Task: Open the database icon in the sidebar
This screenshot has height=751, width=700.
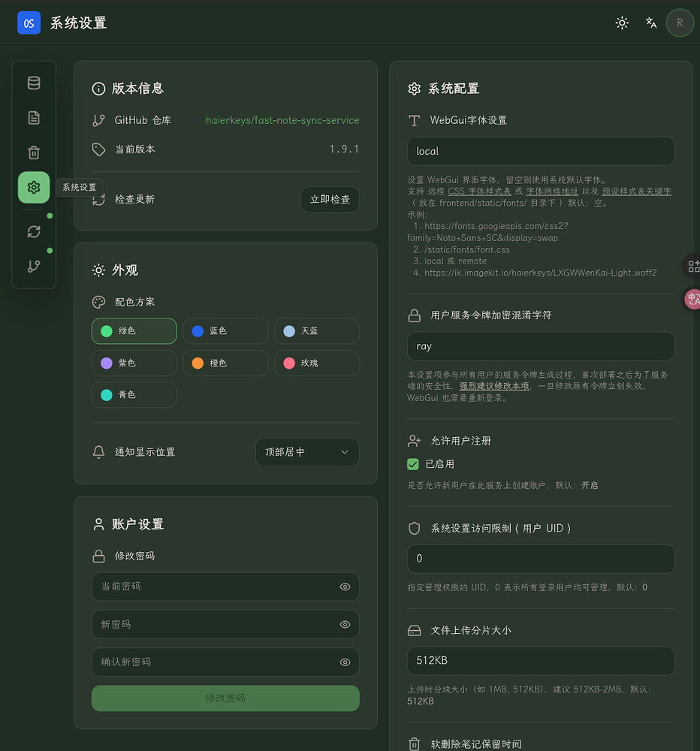Action: tap(34, 83)
